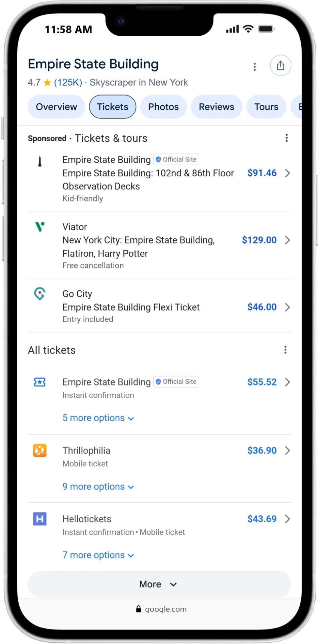The height and width of the screenshot is (644, 318).
Task: Expand 7 more options under Hellotickets
Action: pyautogui.click(x=98, y=555)
